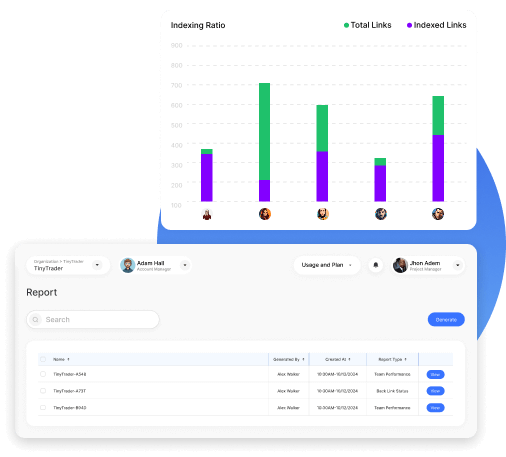Click the Generate button
This screenshot has height=457, width=506.
(446, 320)
